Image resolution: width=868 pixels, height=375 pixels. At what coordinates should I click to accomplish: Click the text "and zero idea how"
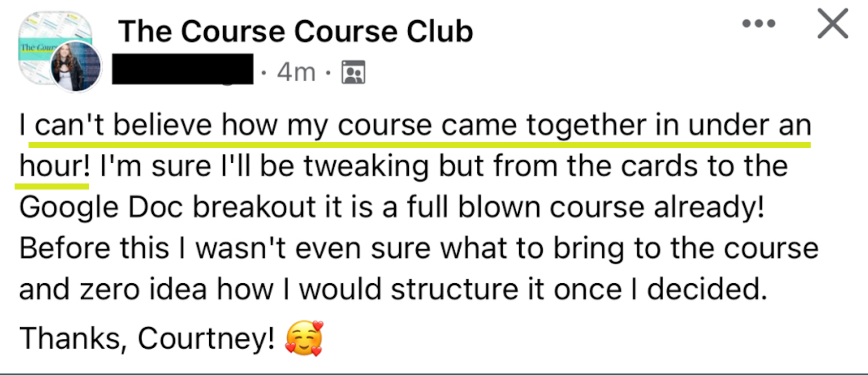pyautogui.click(x=146, y=289)
